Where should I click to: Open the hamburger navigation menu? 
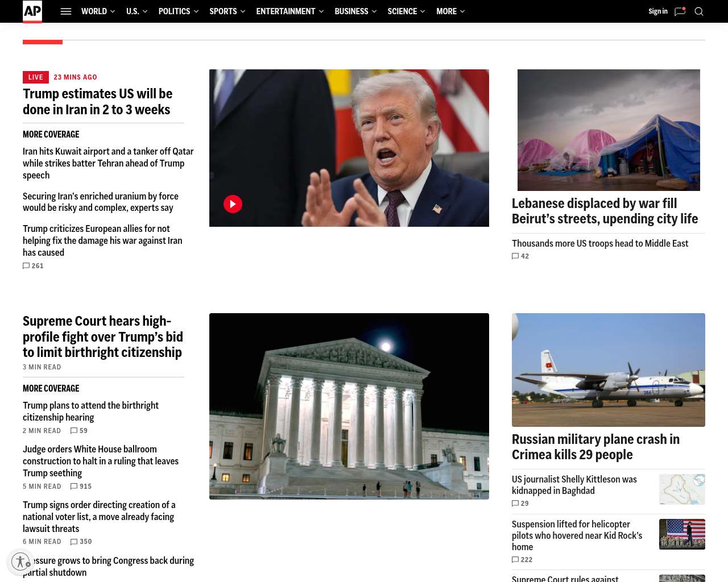pos(66,11)
